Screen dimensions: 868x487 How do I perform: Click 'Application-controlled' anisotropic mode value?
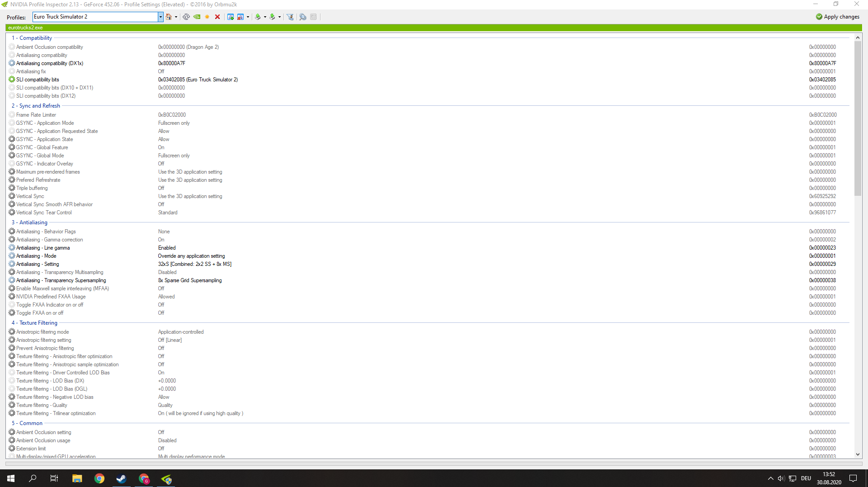point(181,332)
